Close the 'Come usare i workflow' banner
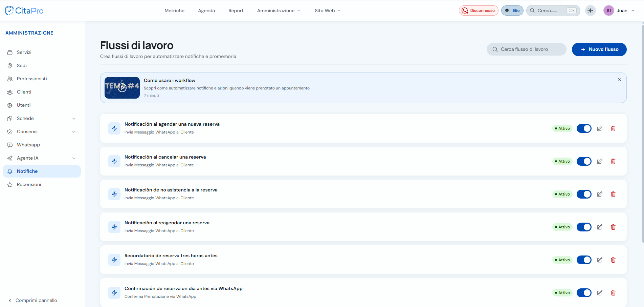The image size is (644, 307). coord(620,80)
